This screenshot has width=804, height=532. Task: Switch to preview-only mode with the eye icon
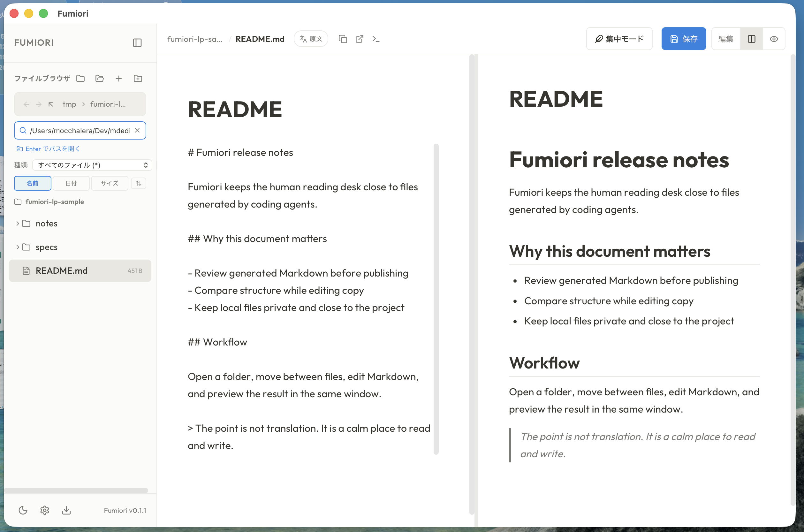(x=774, y=39)
